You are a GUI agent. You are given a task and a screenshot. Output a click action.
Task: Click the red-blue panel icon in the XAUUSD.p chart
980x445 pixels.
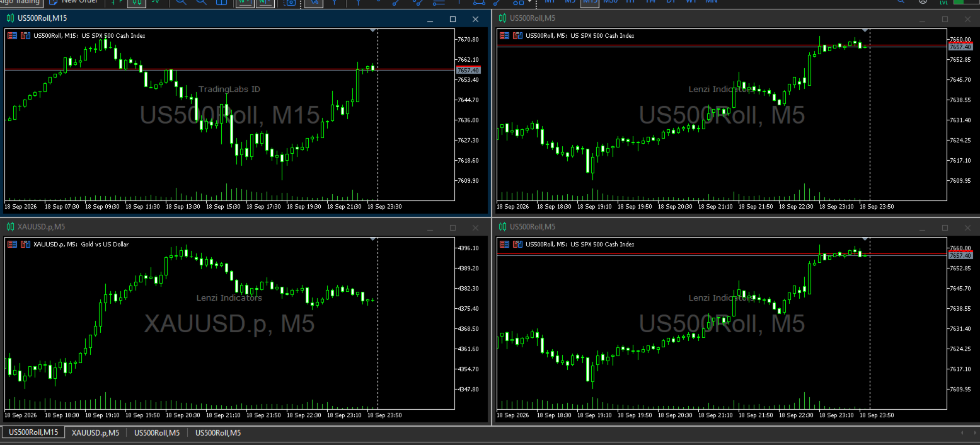click(25, 245)
